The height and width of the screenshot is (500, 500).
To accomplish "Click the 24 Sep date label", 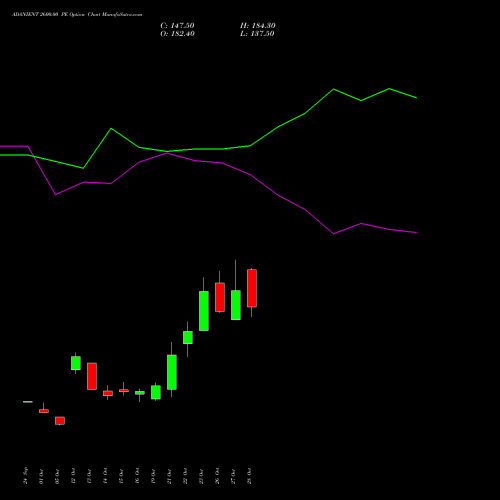I will [26, 476].
